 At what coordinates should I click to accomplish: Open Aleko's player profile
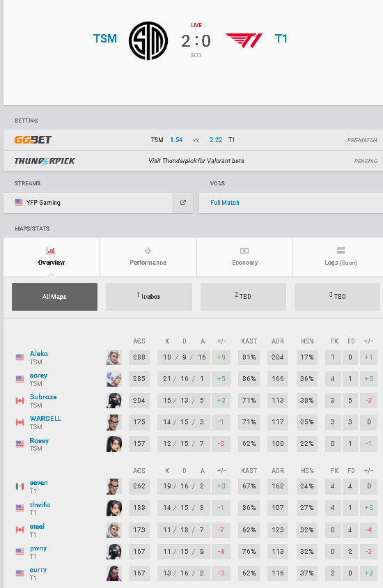point(39,354)
